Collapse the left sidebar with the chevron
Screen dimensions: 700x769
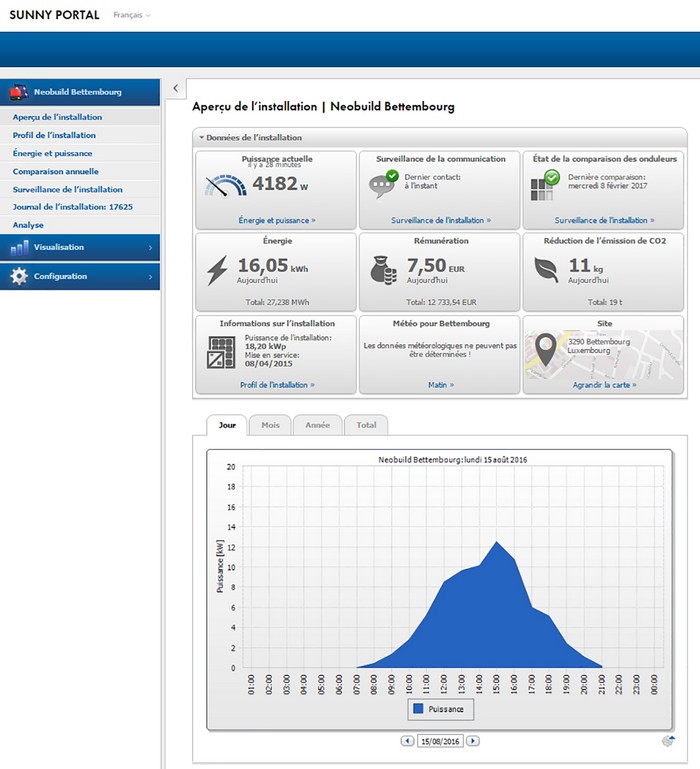point(176,88)
